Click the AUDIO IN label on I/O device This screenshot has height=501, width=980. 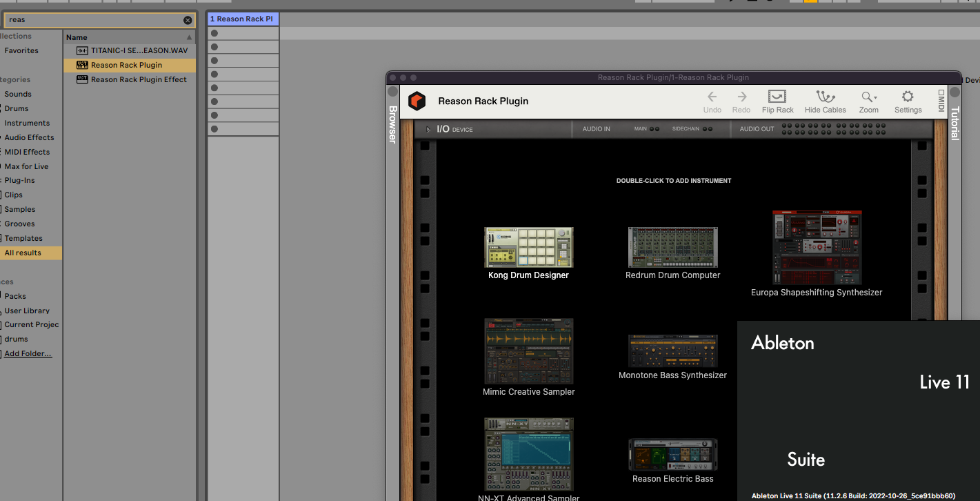coord(596,129)
